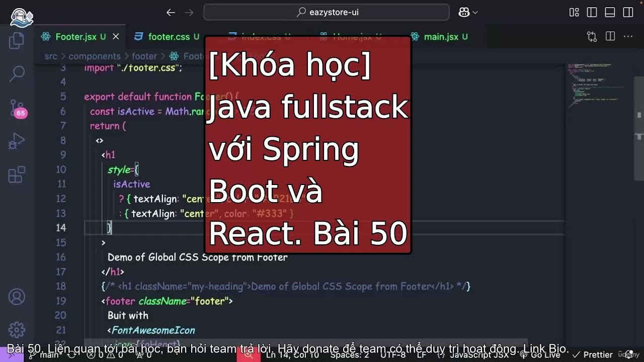Click the import footer.css line

click(x=133, y=68)
